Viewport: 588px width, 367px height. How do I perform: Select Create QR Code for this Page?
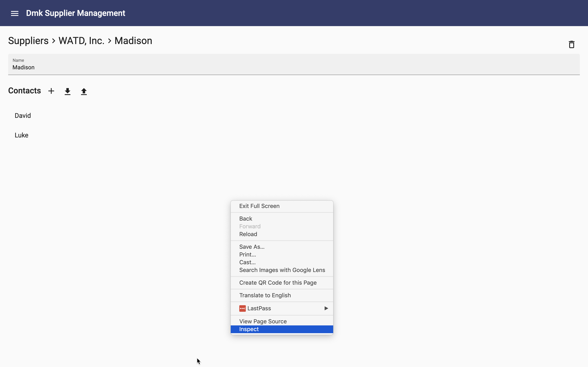coord(278,282)
